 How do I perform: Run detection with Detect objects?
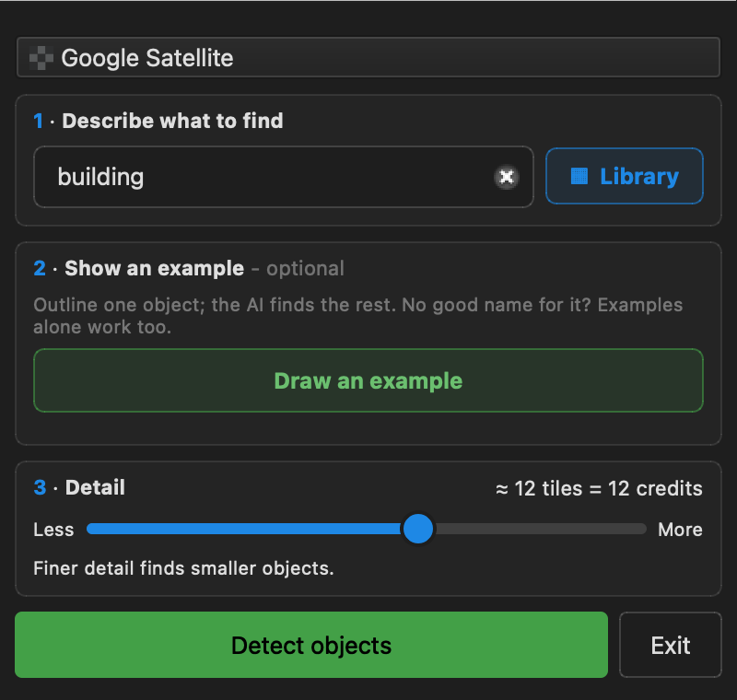click(x=311, y=645)
